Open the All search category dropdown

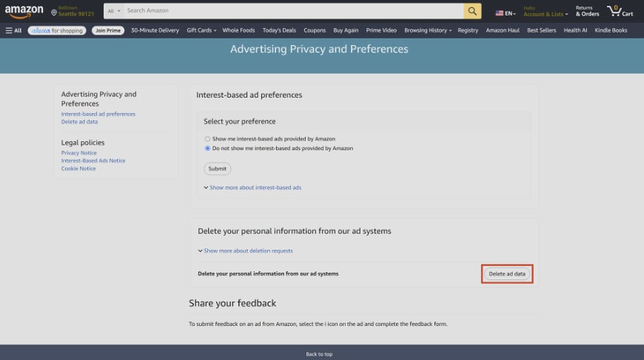114,11
